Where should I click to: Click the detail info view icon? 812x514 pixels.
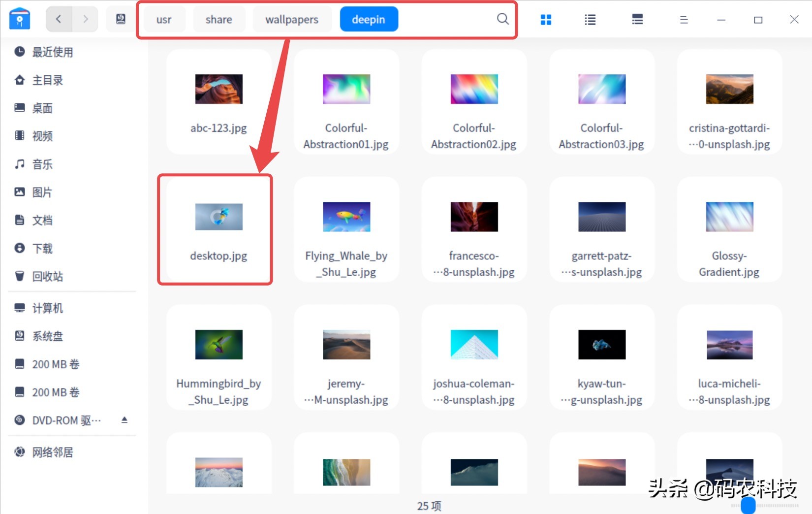tap(637, 19)
